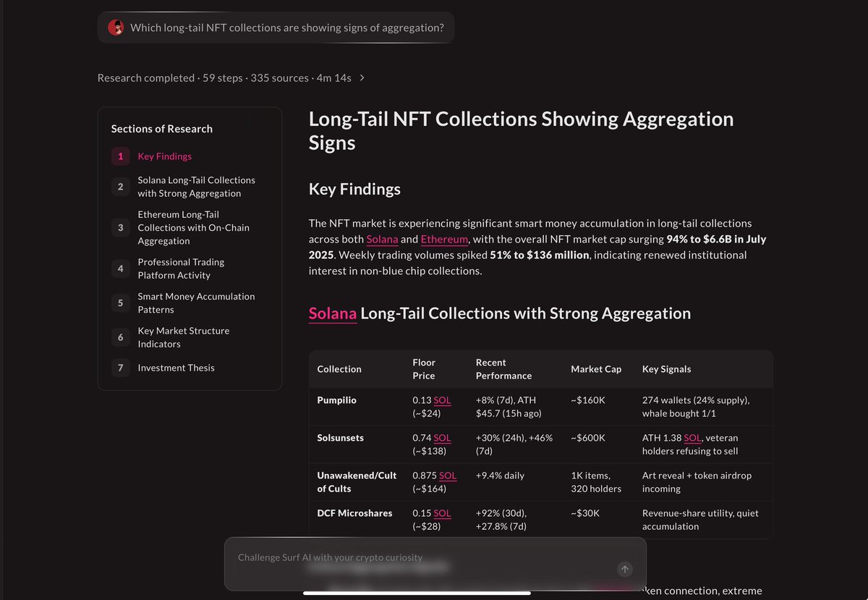Click the user avatar in the question bubble

116,28
